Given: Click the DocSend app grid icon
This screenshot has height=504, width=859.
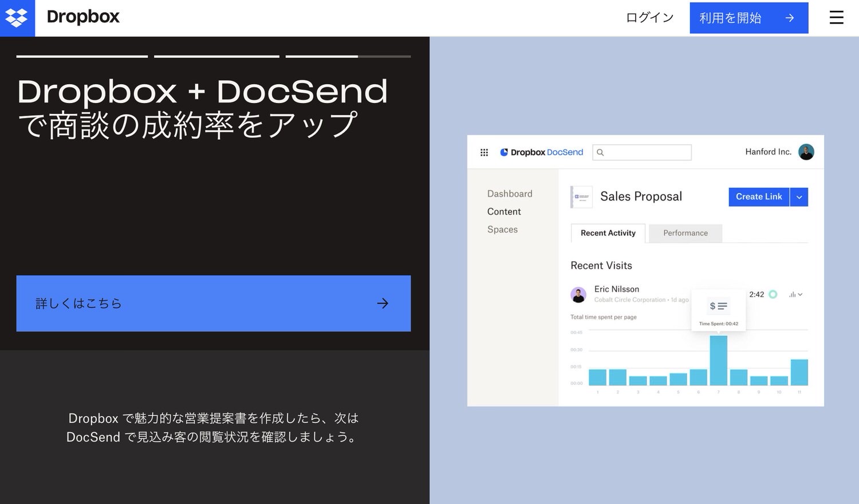Looking at the screenshot, I should point(484,152).
